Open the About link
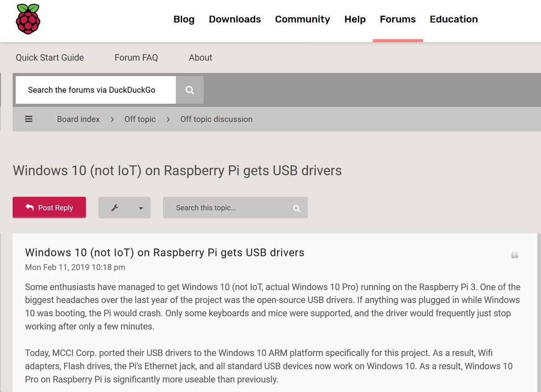541x392 pixels. point(201,58)
